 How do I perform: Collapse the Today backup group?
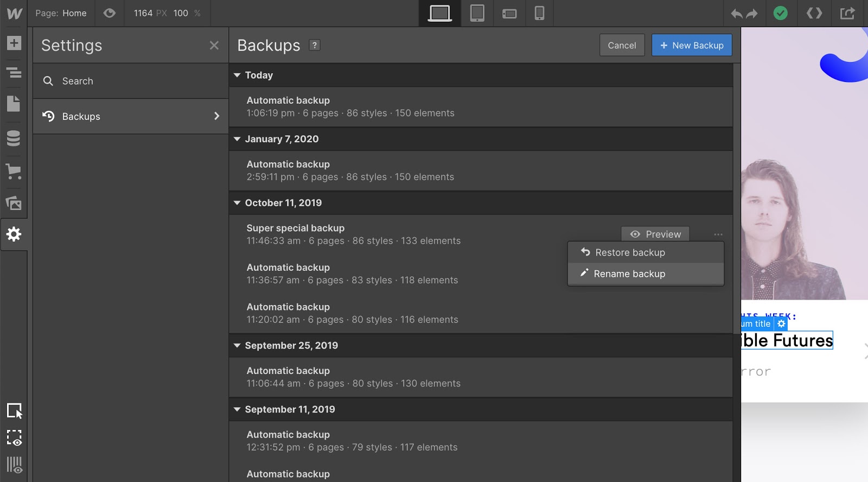237,75
